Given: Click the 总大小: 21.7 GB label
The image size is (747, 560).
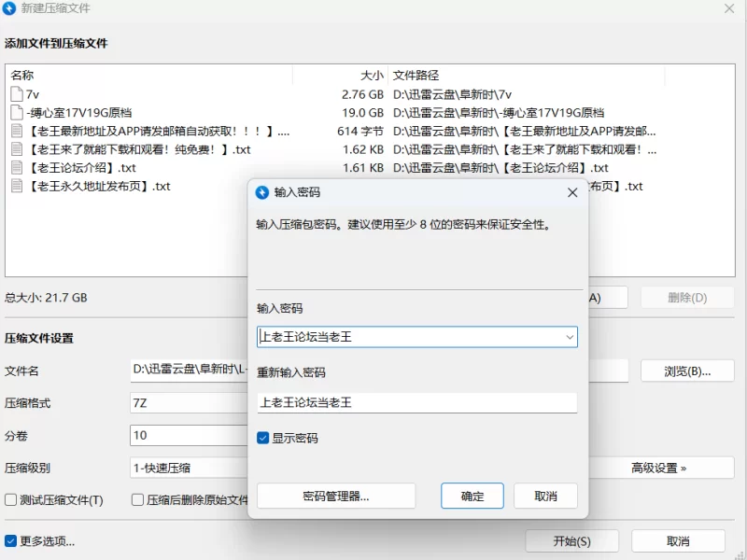Looking at the screenshot, I should tap(46, 298).
